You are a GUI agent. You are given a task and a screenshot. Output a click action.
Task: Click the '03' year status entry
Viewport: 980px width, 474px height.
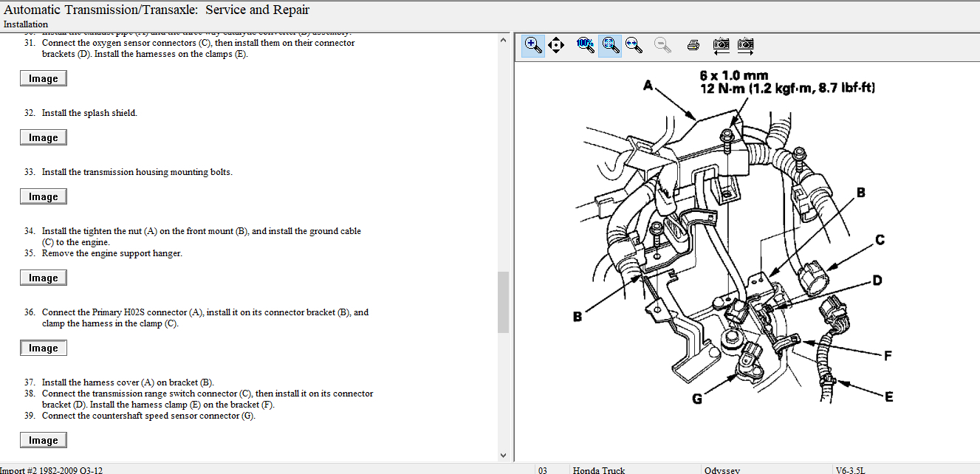[x=543, y=470]
